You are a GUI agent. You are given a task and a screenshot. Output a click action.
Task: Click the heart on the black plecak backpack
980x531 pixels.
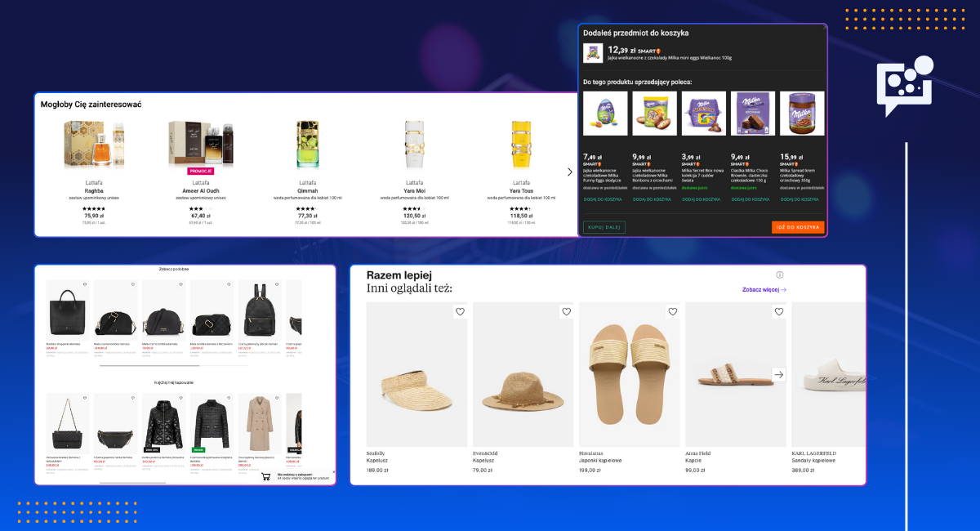pos(276,284)
